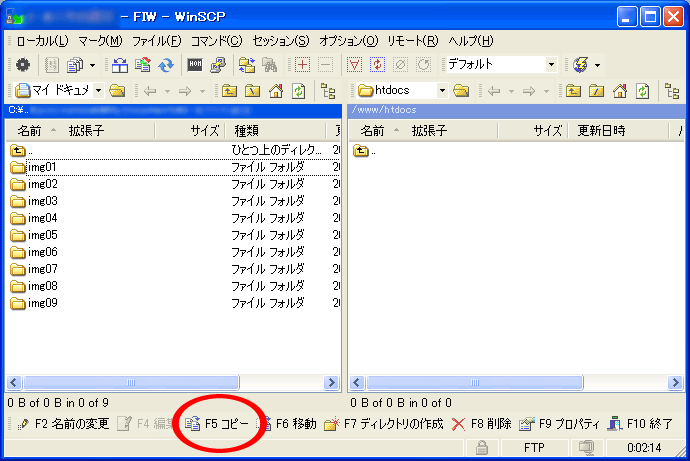This screenshot has width=690, height=461.
Task: Click the open-folder icon beside マイ ドキュメ
Action: pyautogui.click(x=117, y=91)
